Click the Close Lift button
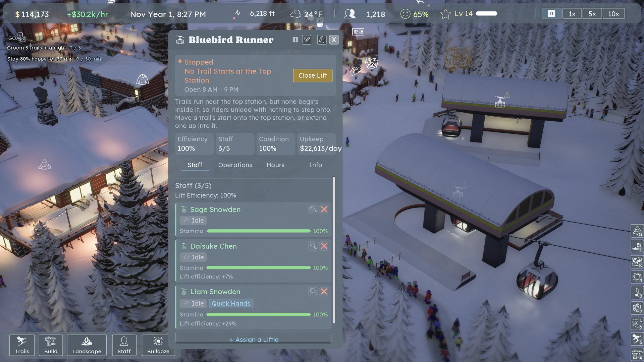Viewport: 644px width, 362px height. [x=313, y=75]
